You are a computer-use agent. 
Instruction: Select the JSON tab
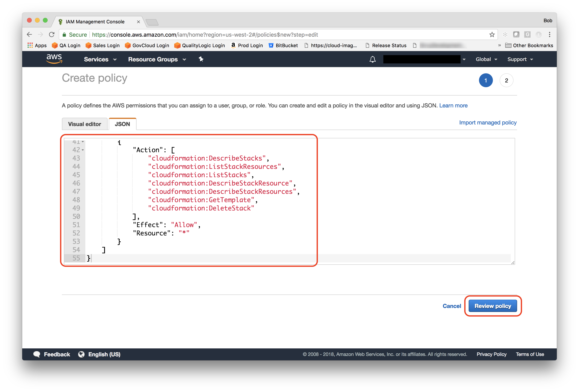[122, 124]
